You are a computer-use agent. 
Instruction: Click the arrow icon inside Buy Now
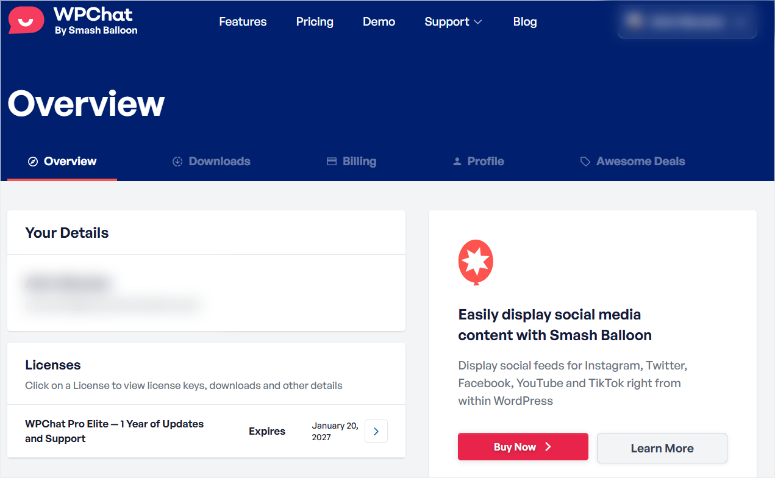pyautogui.click(x=548, y=447)
